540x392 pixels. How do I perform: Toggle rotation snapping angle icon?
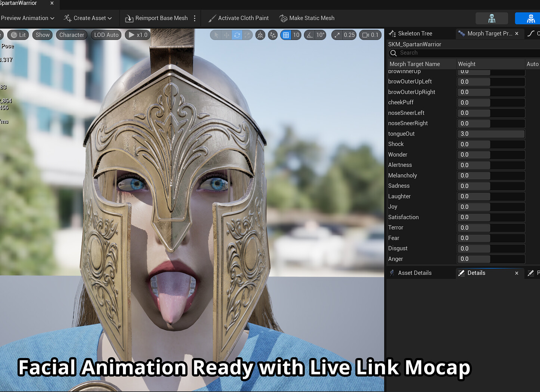tap(309, 35)
